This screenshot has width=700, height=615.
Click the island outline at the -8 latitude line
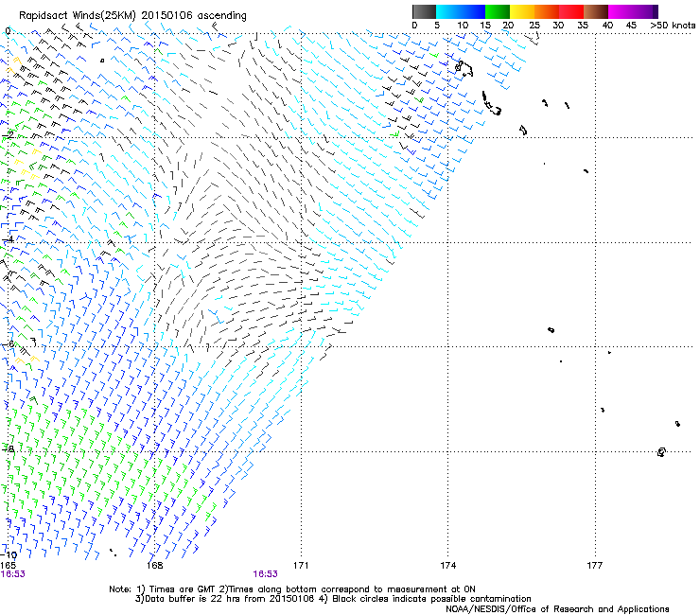661,452
